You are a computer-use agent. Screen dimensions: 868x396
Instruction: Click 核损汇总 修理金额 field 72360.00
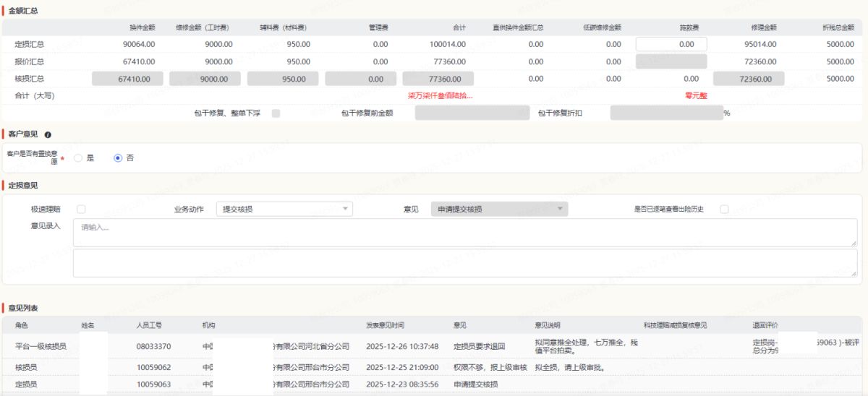tap(749, 79)
